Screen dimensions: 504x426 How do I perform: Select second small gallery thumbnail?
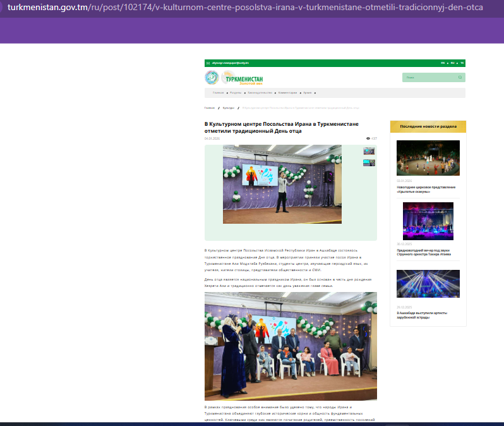pyautogui.click(x=369, y=162)
